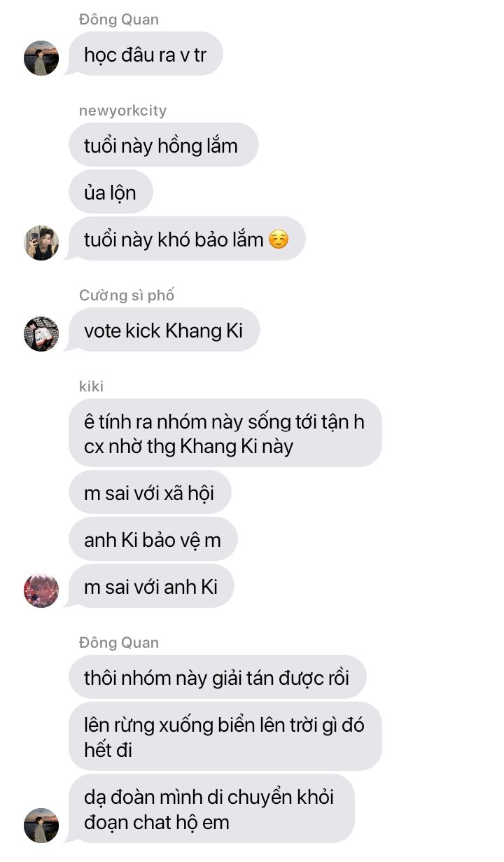Select the 'lên rừng xuống biển' message bubble

[x=225, y=736]
